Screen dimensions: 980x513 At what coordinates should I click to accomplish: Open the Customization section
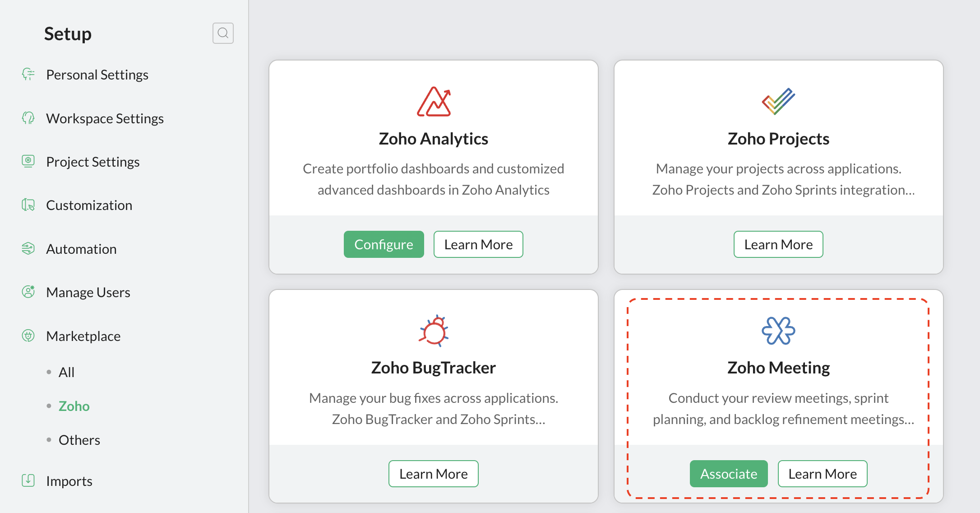89,205
